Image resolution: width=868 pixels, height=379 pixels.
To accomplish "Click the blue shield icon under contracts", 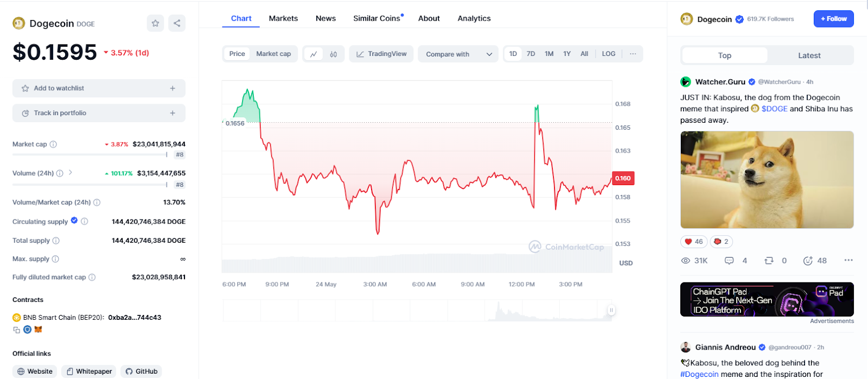I will tap(27, 330).
